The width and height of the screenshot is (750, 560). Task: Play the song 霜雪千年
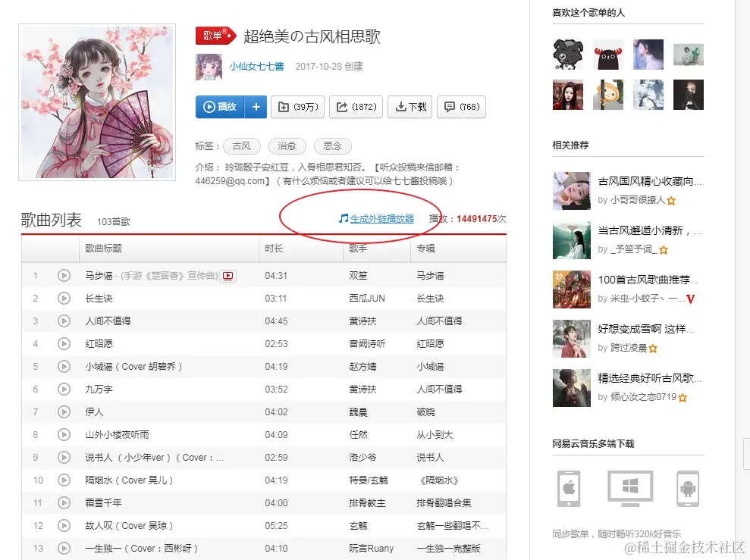point(64,502)
